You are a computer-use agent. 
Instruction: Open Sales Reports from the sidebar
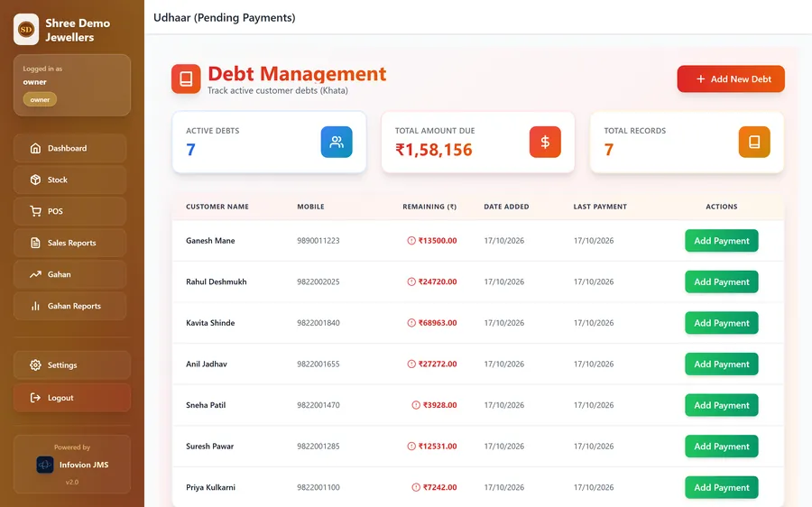pos(69,243)
